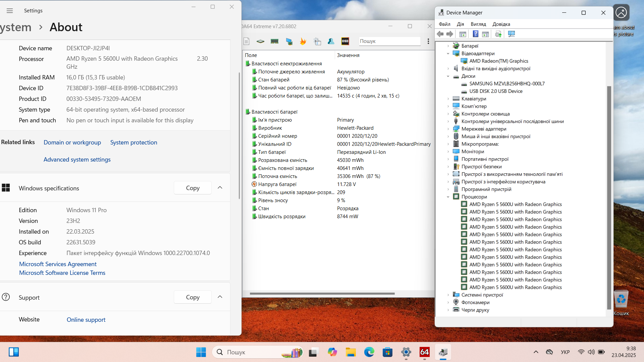This screenshot has height=362, width=644.
Task: Open System protection link
Action: click(133, 142)
